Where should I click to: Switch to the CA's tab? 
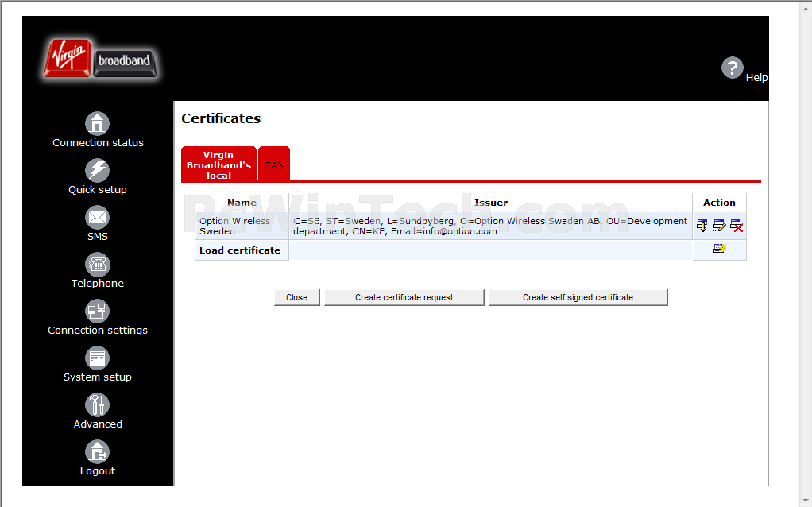(274, 164)
